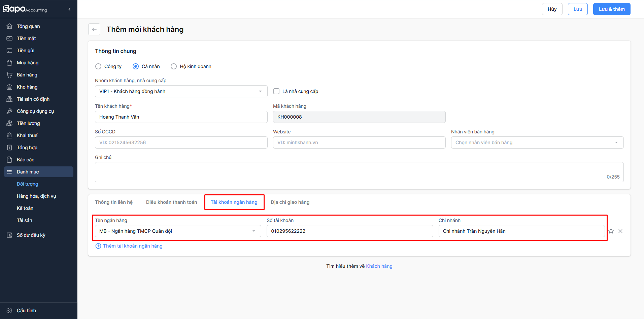Select the Công ty radio button
644x319 pixels.
[x=98, y=66]
